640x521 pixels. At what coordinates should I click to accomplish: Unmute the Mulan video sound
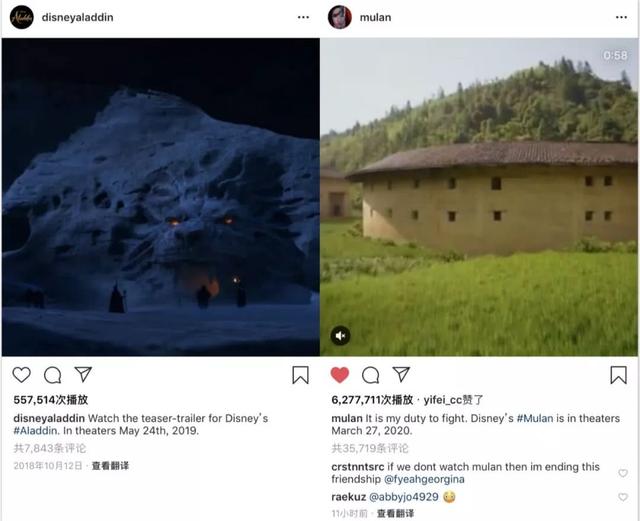click(340, 336)
